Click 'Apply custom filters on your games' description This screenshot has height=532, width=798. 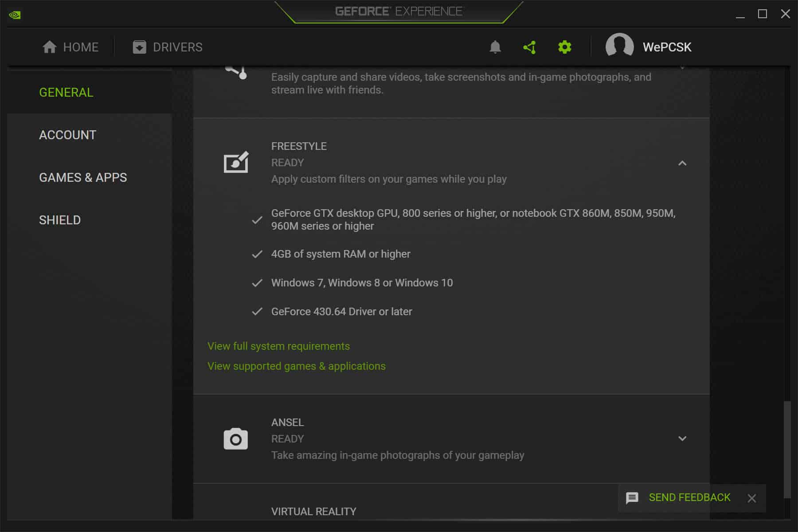pyautogui.click(x=389, y=179)
